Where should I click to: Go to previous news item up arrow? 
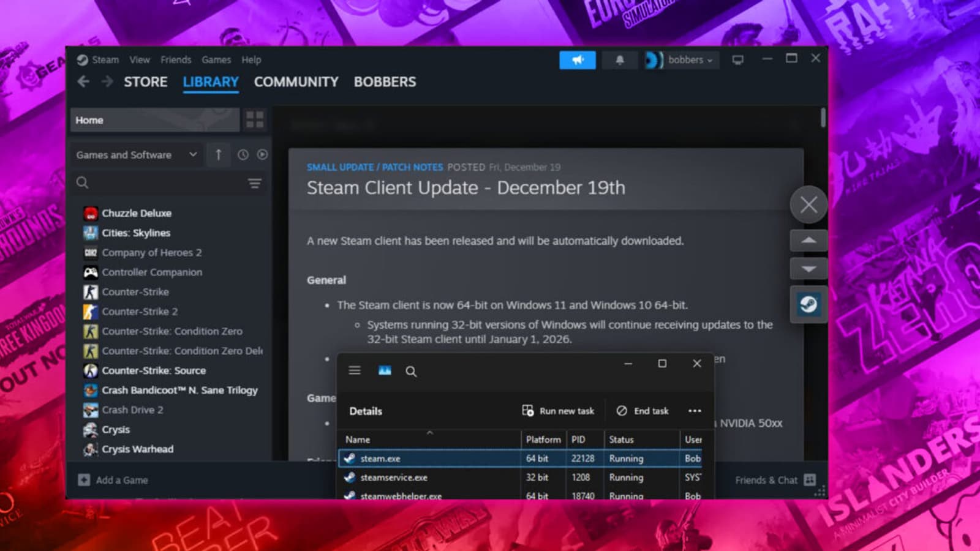(809, 240)
